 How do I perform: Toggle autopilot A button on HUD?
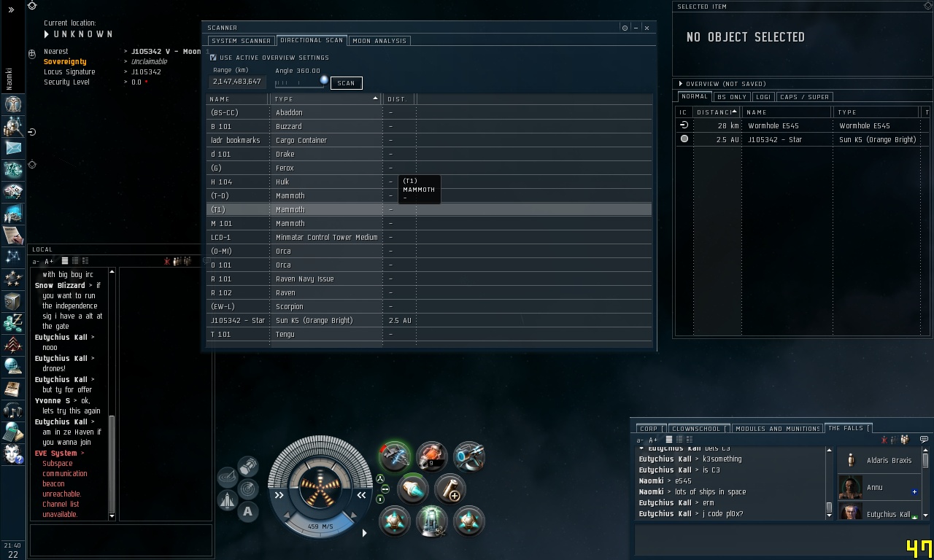[248, 511]
